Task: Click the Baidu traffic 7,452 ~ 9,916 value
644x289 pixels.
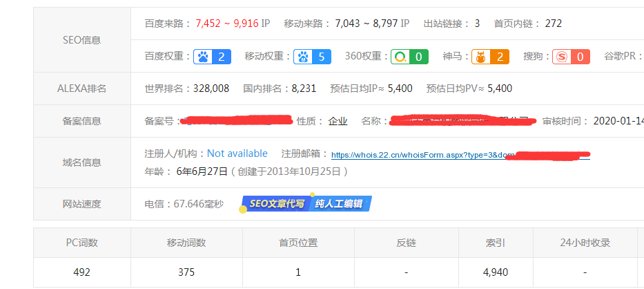Action: click(x=227, y=24)
